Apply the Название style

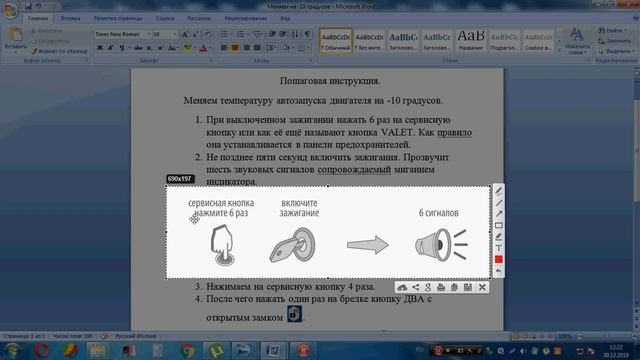click(x=471, y=41)
